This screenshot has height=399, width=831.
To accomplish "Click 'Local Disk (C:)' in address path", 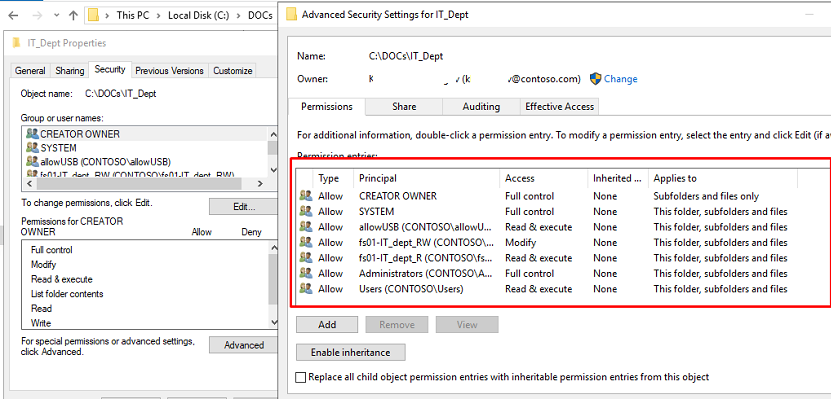I will pyautogui.click(x=198, y=15).
